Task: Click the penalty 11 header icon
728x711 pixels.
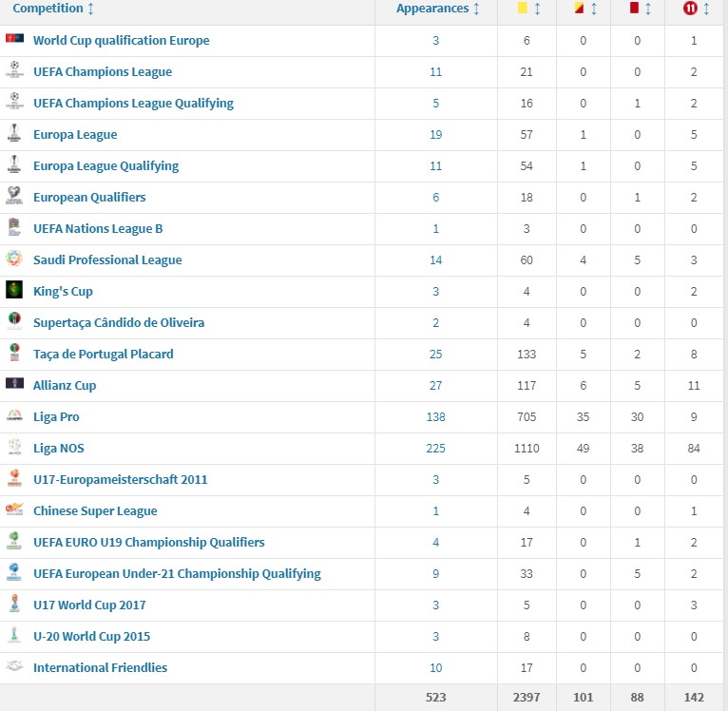Action: tap(690, 8)
